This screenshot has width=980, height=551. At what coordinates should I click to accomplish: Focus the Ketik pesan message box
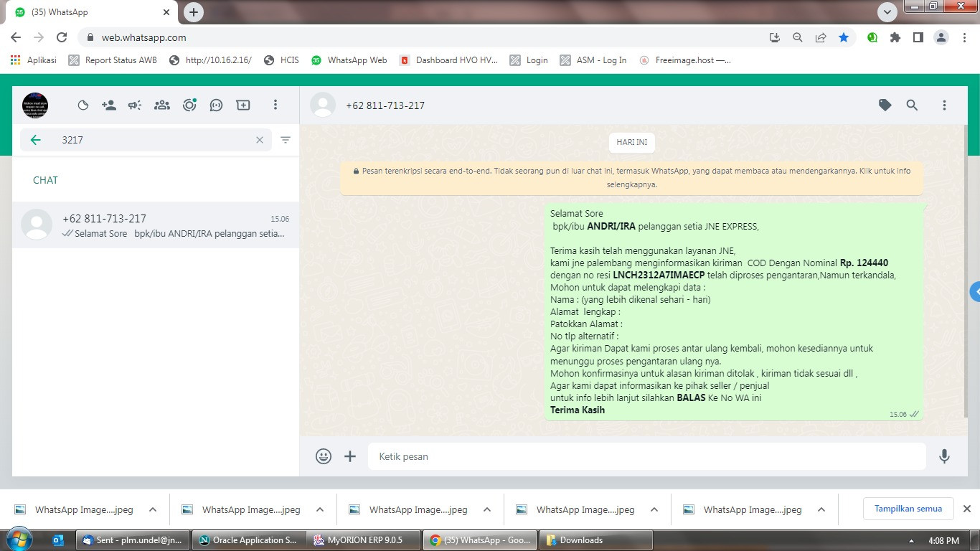647,456
